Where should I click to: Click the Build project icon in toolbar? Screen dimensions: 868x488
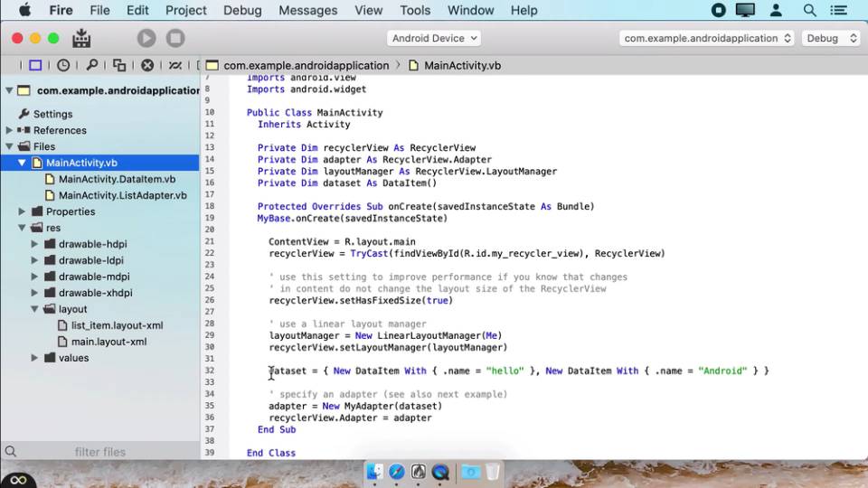[x=81, y=39]
